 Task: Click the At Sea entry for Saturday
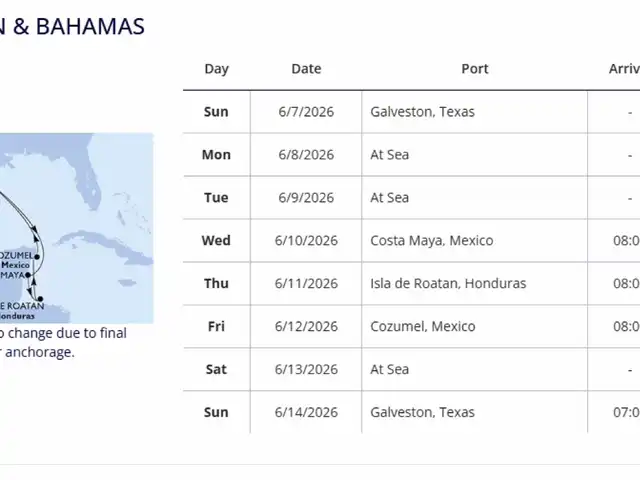pos(389,369)
